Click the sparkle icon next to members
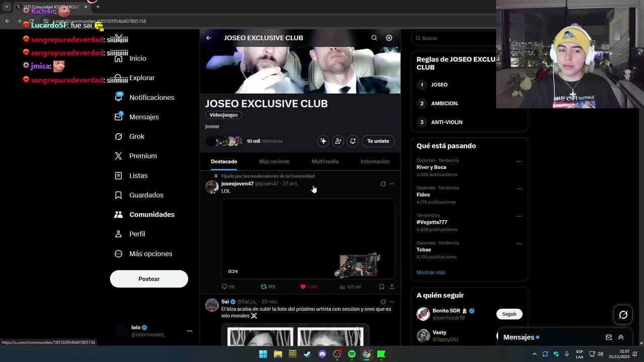Screen dimensions: 644x362 coord(323,141)
